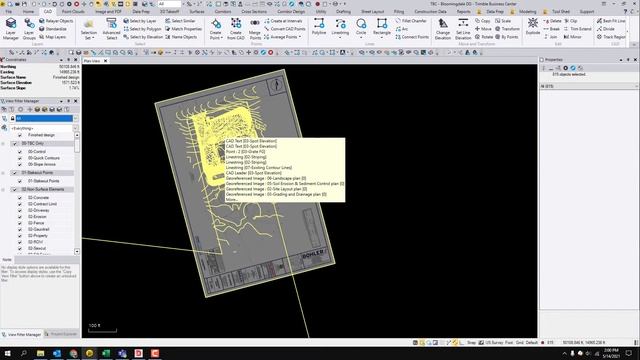
Task: Open the Layer Manager tool
Action: click(11, 29)
